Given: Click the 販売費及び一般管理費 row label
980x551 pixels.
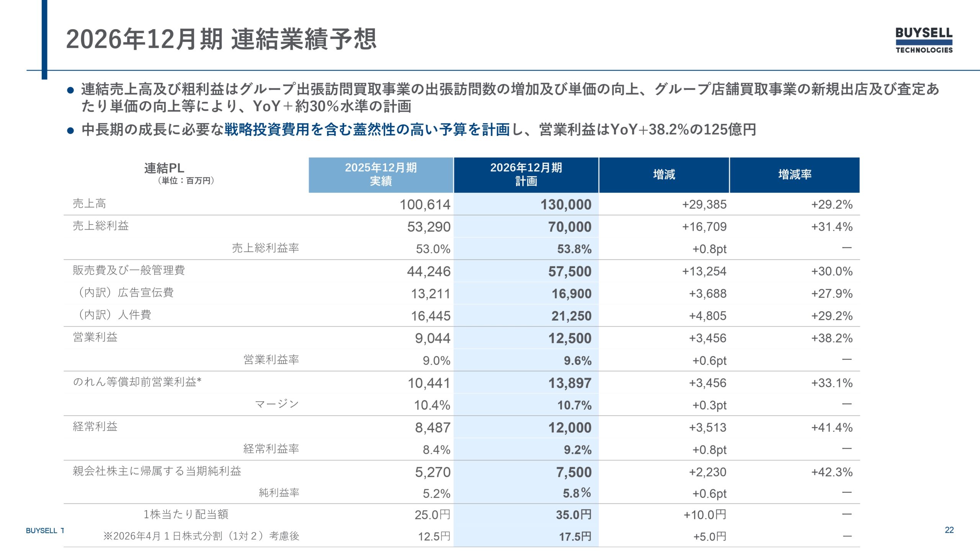Looking at the screenshot, I should tap(129, 270).
